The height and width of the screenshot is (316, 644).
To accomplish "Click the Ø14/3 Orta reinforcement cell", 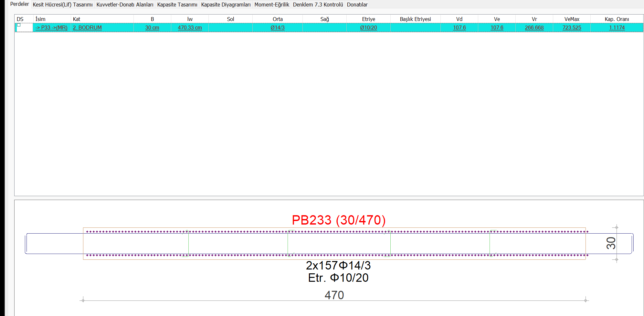I will tap(278, 28).
